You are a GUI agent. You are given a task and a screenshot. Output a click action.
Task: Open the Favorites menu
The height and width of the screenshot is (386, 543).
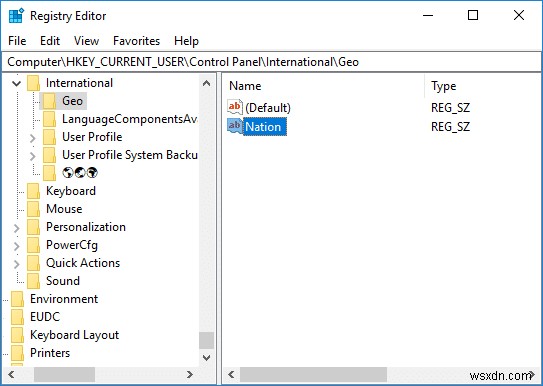point(136,41)
